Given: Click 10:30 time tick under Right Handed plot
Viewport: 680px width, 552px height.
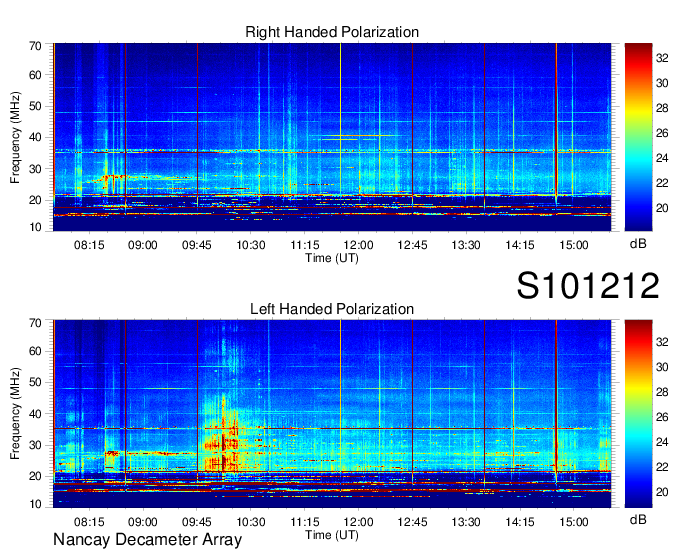Looking at the screenshot, I should (251, 245).
